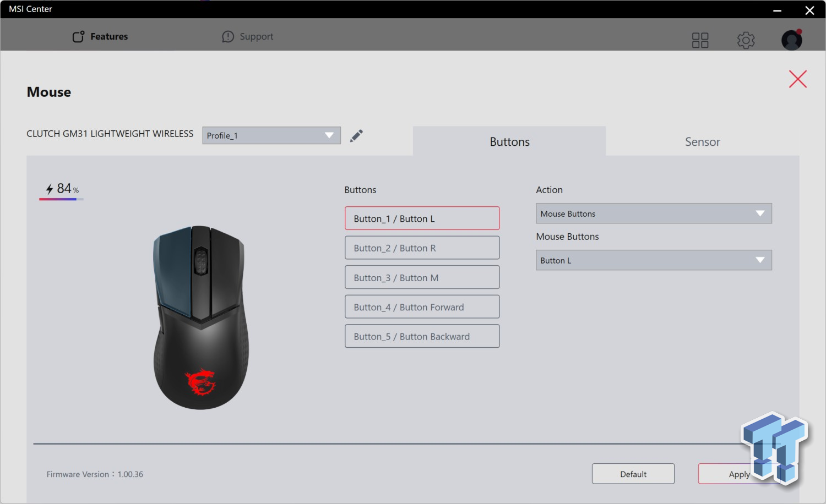Screen dimensions: 826x504
Task: Switch to the Buttons tab
Action: (509, 141)
